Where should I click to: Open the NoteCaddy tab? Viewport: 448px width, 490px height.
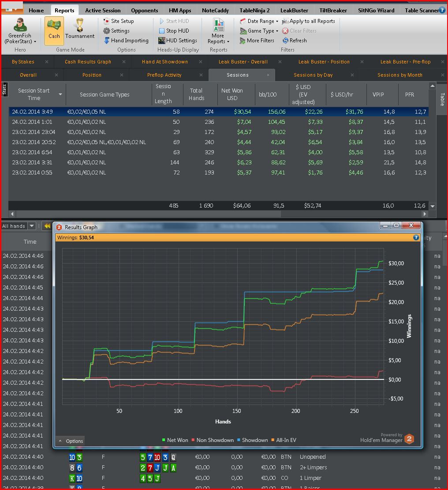tap(216, 10)
